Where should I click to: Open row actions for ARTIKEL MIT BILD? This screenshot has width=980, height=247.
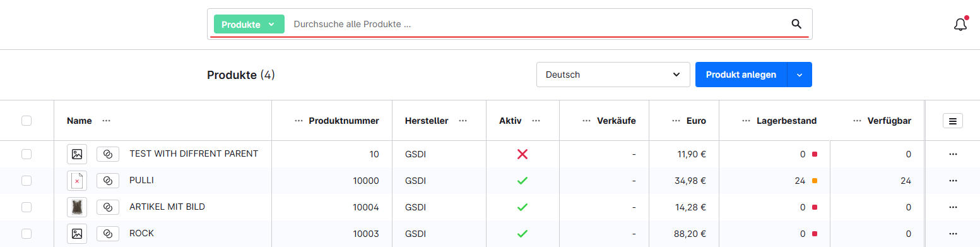tap(953, 207)
